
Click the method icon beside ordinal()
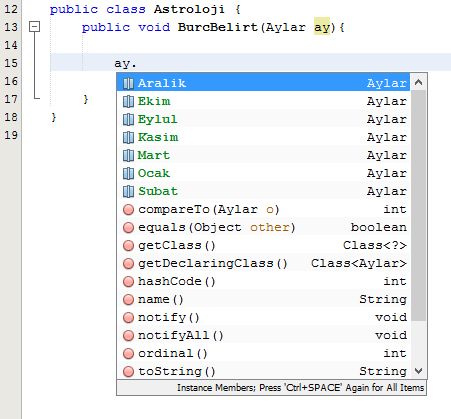point(128,353)
